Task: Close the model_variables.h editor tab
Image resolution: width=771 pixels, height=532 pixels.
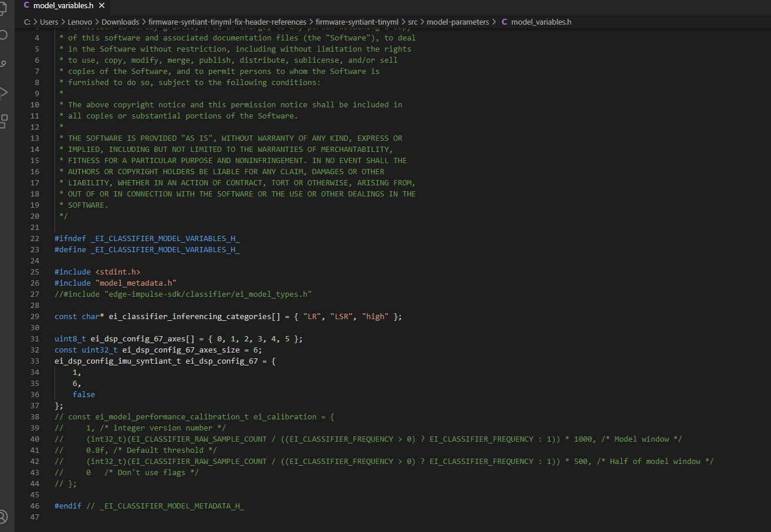Action: click(x=102, y=5)
